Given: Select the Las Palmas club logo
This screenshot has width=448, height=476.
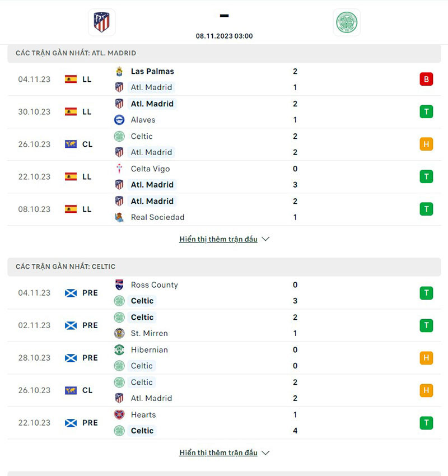Looking at the screenshot, I should (x=119, y=71).
